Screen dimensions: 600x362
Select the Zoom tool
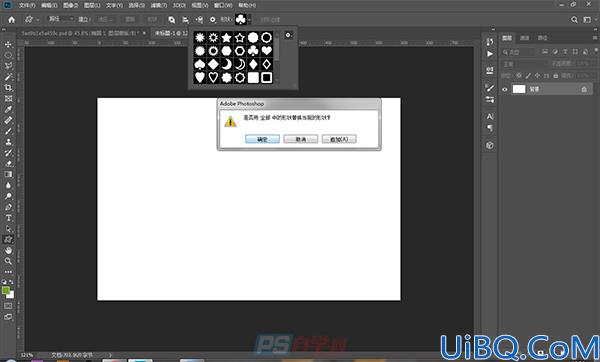[x=8, y=261]
